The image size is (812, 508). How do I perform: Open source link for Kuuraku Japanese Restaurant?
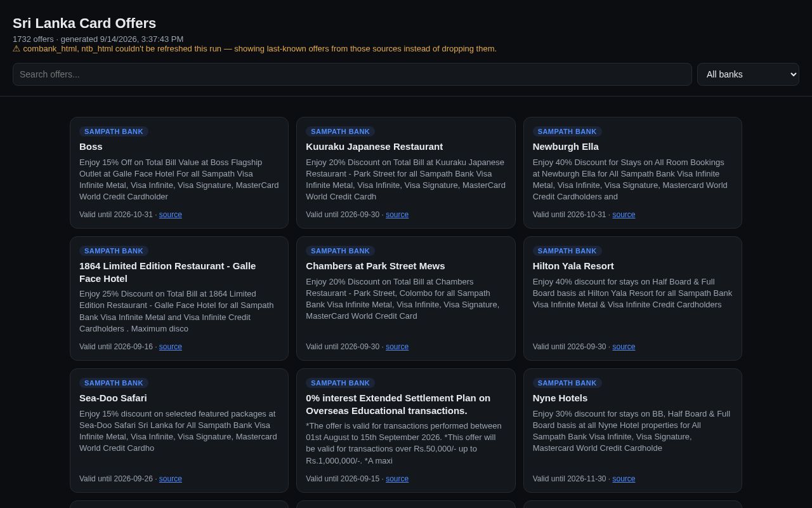tap(397, 215)
